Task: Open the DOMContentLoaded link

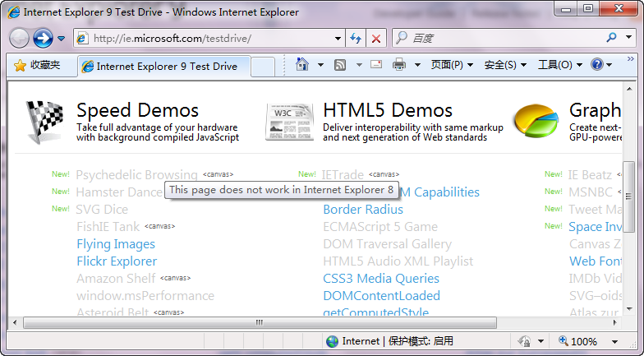Action: [x=381, y=296]
